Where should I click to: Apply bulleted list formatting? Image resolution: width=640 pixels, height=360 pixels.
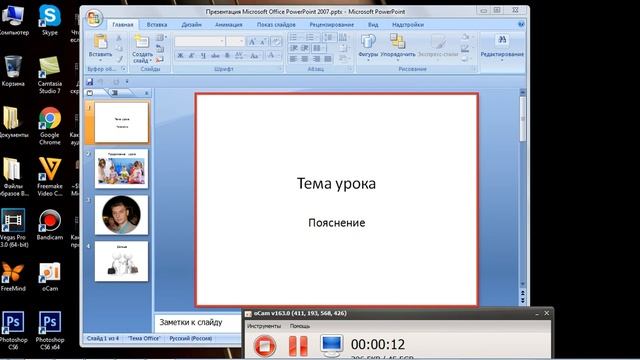click(x=294, y=38)
